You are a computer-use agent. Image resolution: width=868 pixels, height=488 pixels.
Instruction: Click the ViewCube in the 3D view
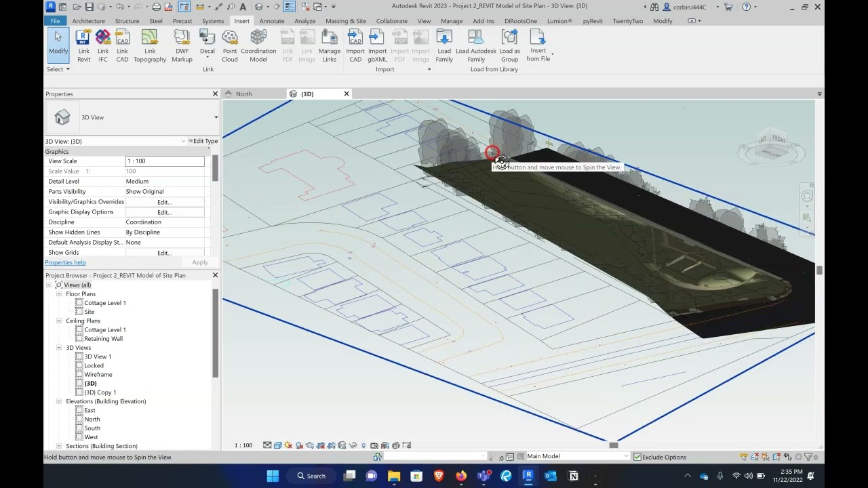click(x=771, y=144)
